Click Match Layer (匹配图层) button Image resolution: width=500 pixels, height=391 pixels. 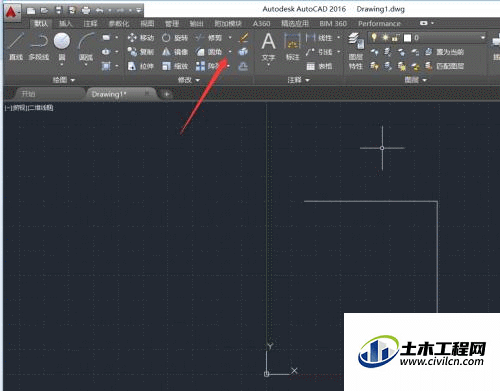click(x=445, y=66)
